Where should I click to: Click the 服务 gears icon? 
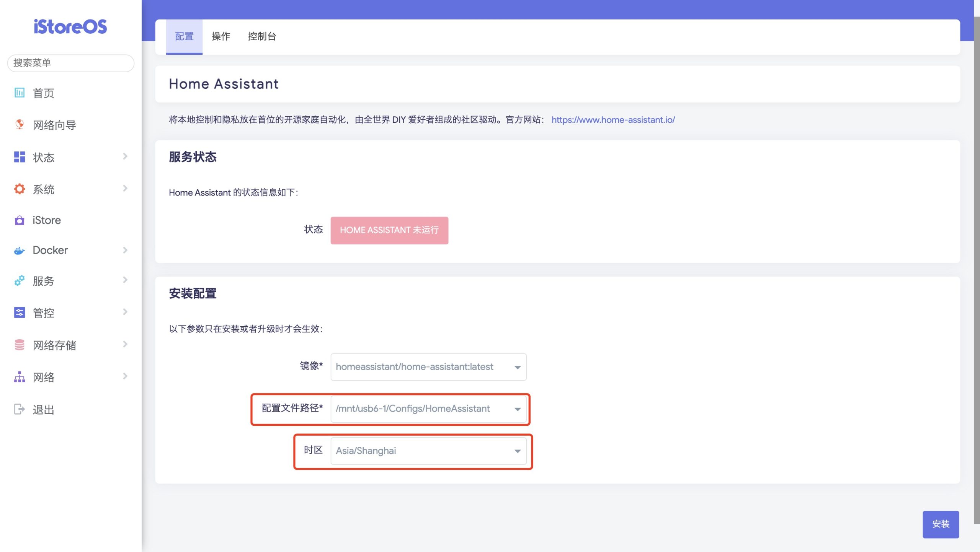(x=20, y=281)
